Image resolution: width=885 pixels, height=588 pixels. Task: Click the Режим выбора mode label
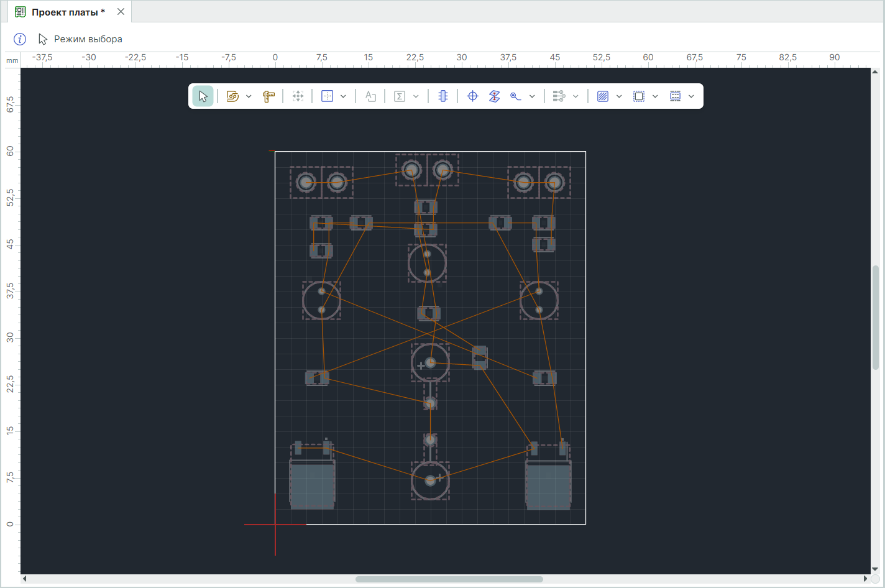[x=88, y=39]
